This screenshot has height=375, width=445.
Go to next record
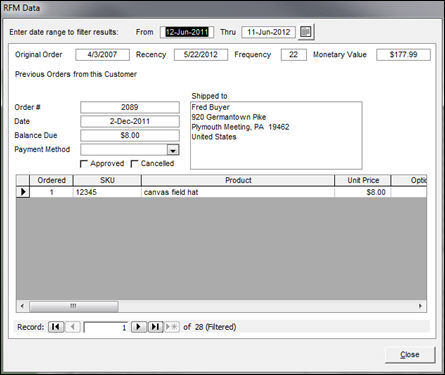coord(139,327)
